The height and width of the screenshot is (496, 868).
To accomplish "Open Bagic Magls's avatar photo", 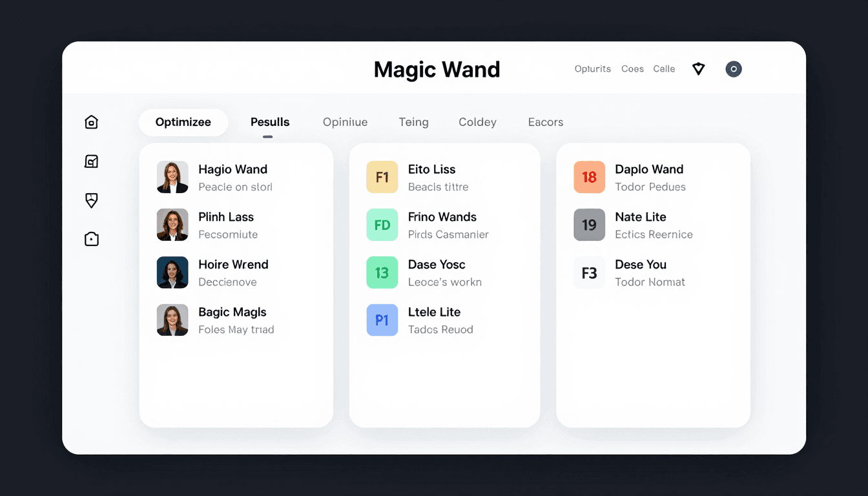I will point(172,320).
